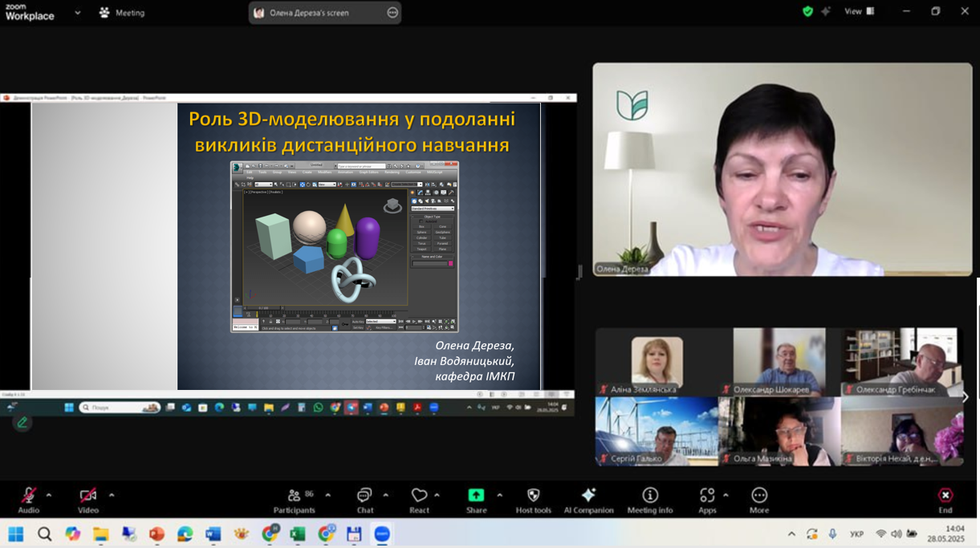Expand the Audio options arrow
The image size is (980, 548).
49,495
